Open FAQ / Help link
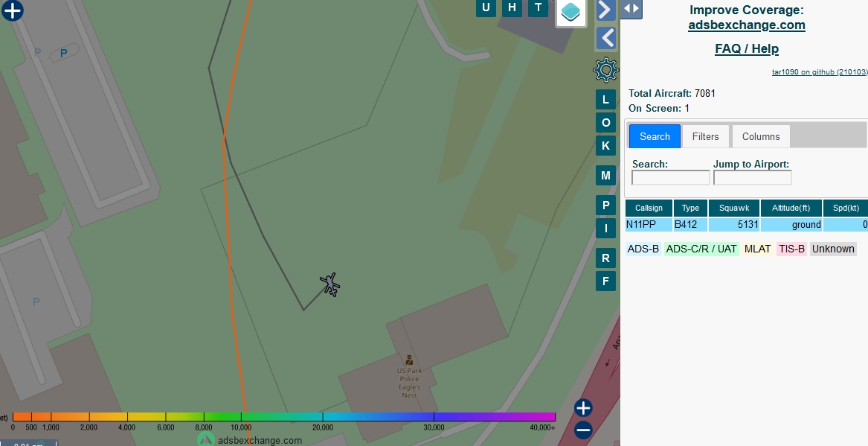Viewport: 868px width, 446px height. tap(746, 48)
